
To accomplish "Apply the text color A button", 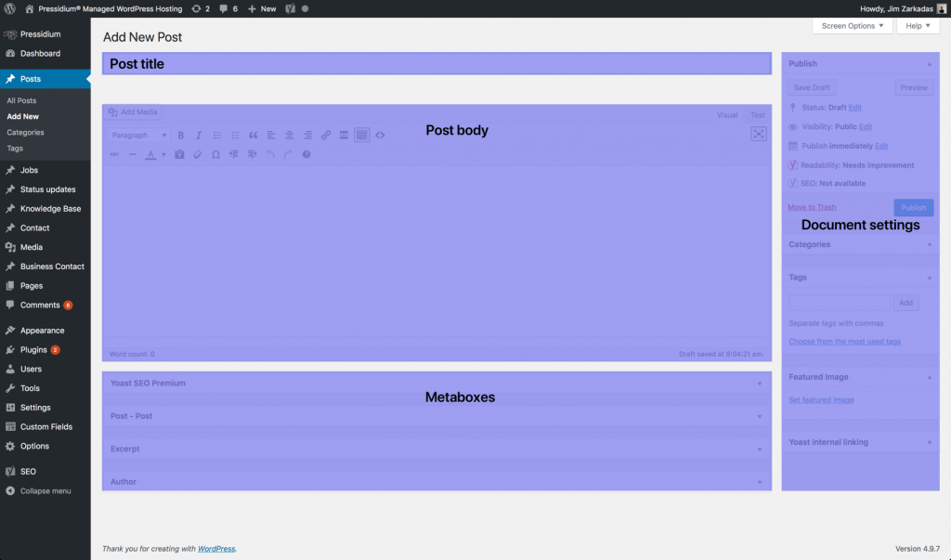I will point(151,155).
